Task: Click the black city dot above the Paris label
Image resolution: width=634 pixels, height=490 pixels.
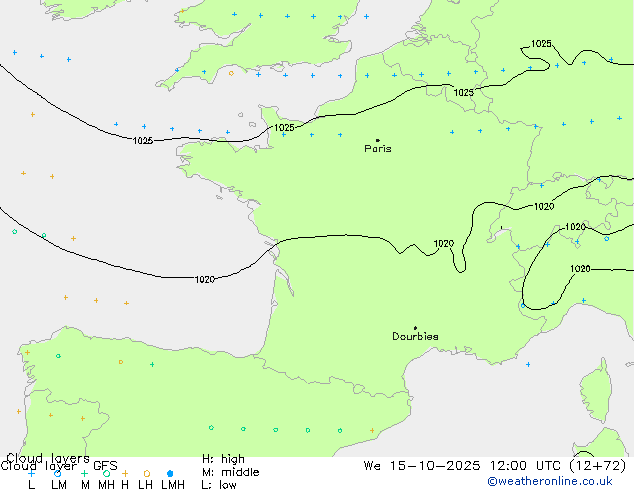Action: (378, 140)
